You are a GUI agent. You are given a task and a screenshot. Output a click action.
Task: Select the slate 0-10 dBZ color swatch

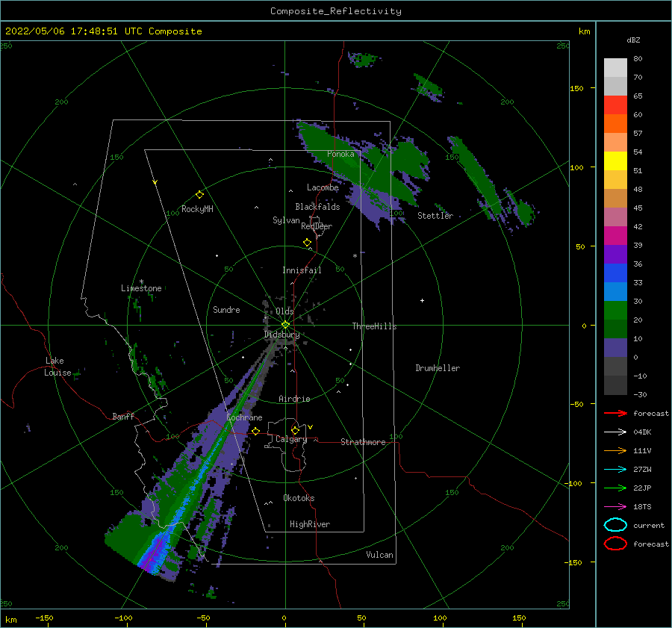[x=615, y=348]
